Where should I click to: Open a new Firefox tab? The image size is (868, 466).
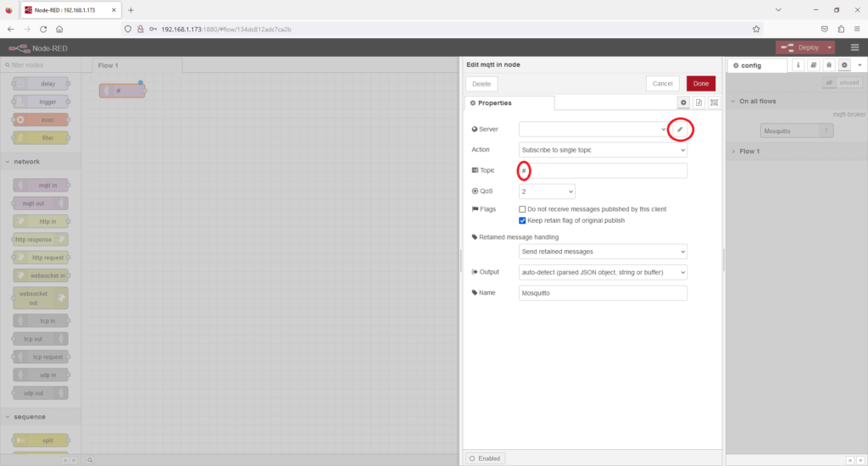(x=131, y=10)
